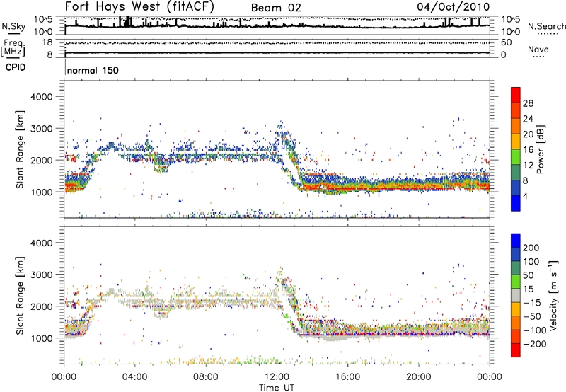
Task: Click the '12:00' time axis label
Action: 277,377
